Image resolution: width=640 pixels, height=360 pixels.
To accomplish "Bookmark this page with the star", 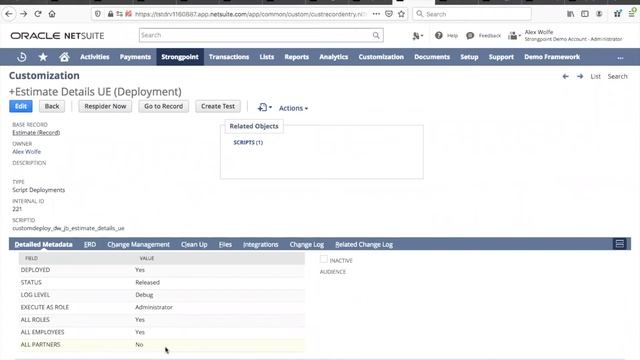I will 402,14.
